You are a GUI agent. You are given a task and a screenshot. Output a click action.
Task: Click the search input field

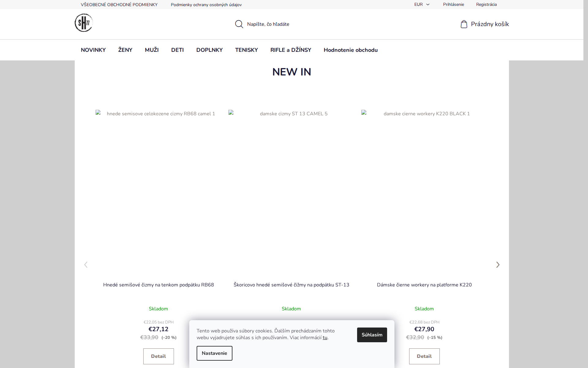click(291, 24)
